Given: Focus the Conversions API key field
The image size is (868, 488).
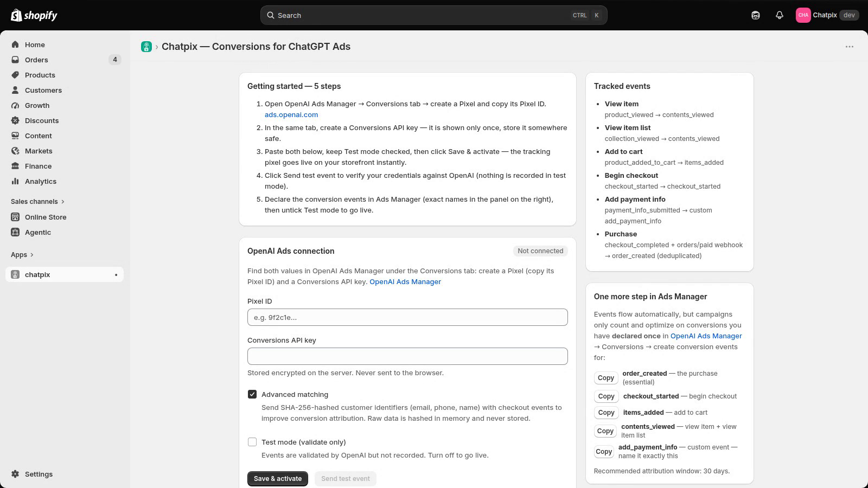Looking at the screenshot, I should 407,356.
